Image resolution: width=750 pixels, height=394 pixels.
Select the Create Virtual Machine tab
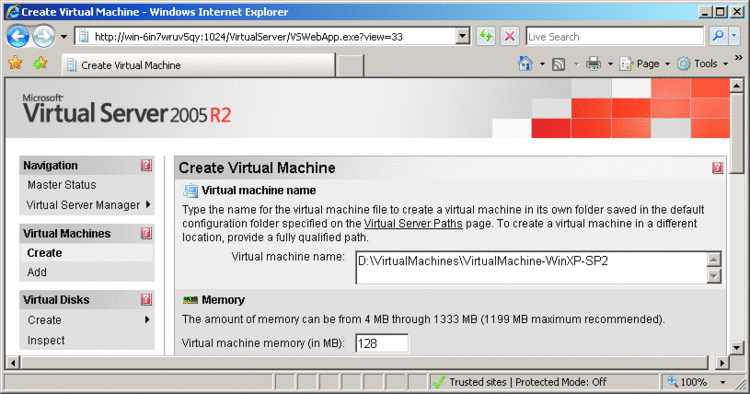[198, 65]
